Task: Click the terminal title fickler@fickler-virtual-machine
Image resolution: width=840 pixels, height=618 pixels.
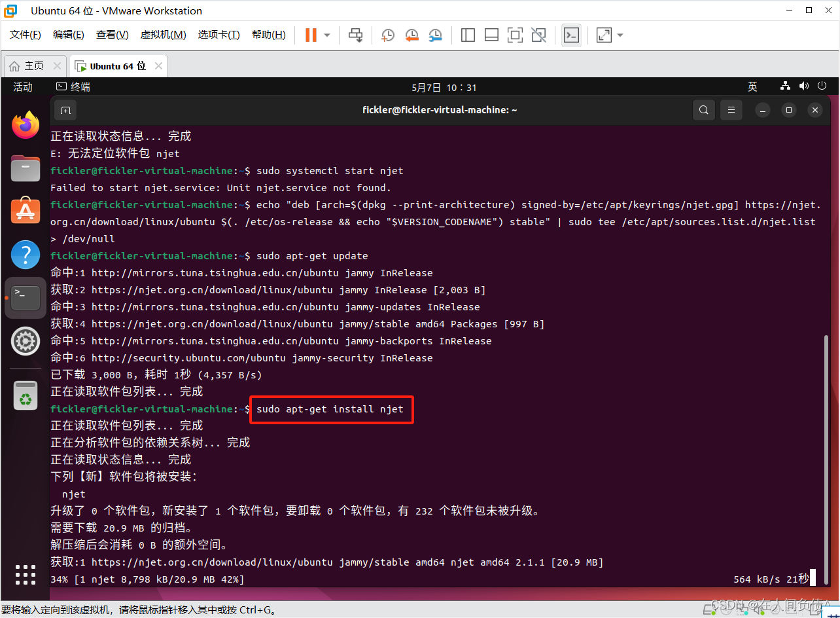Action: coord(440,110)
